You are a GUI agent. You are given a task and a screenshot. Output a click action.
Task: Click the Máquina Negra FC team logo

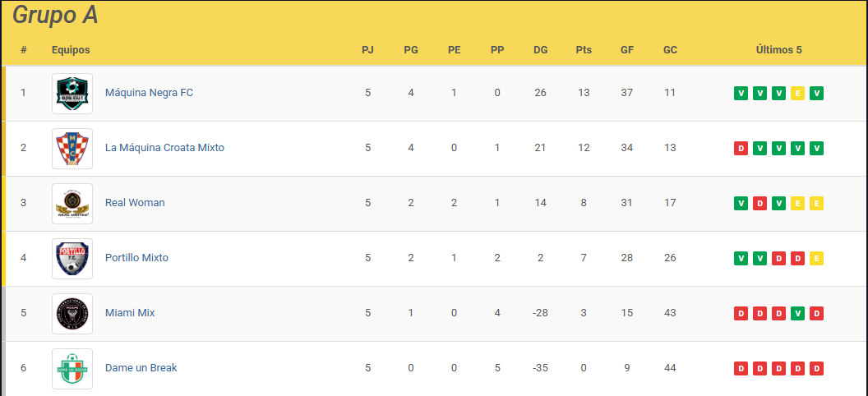[x=72, y=94]
